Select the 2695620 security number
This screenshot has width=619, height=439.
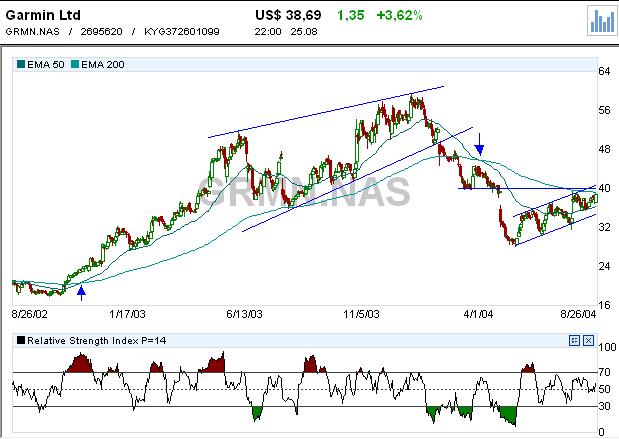click(x=101, y=32)
